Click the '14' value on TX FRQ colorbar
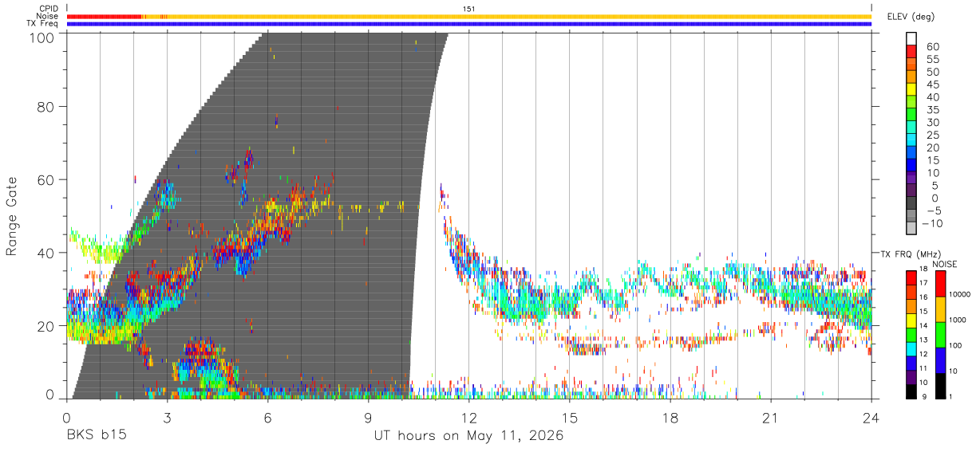This screenshot has width=980, height=452. (923, 325)
